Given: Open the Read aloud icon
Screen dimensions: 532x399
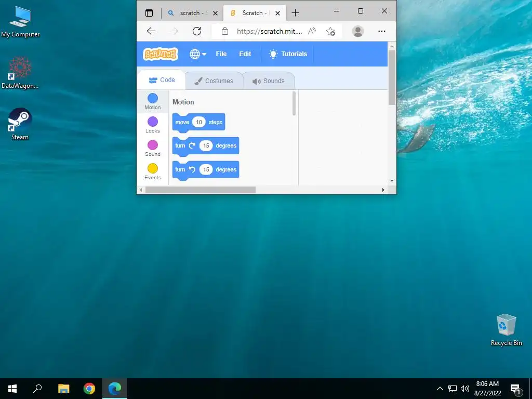Looking at the screenshot, I should (x=312, y=31).
